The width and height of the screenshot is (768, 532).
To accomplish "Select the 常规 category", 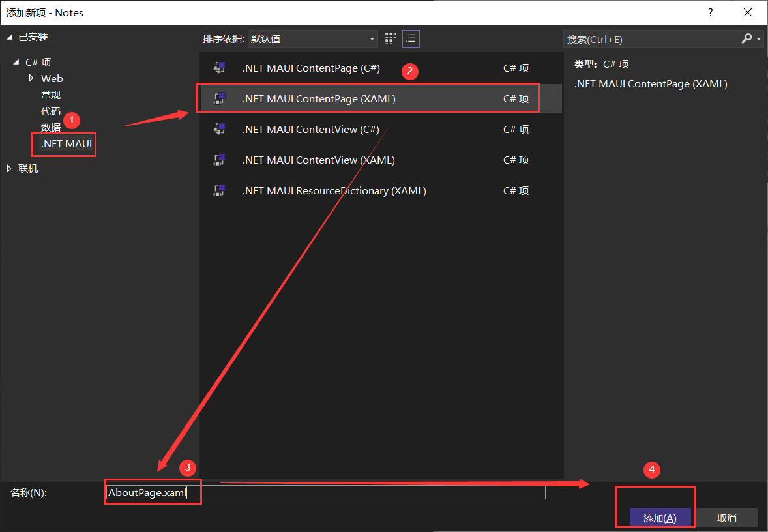I will click(51, 95).
